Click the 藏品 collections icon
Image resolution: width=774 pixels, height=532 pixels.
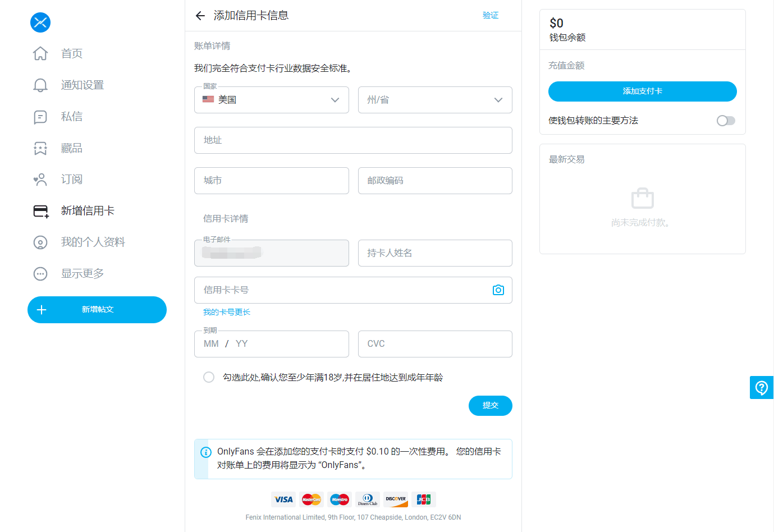coord(40,148)
